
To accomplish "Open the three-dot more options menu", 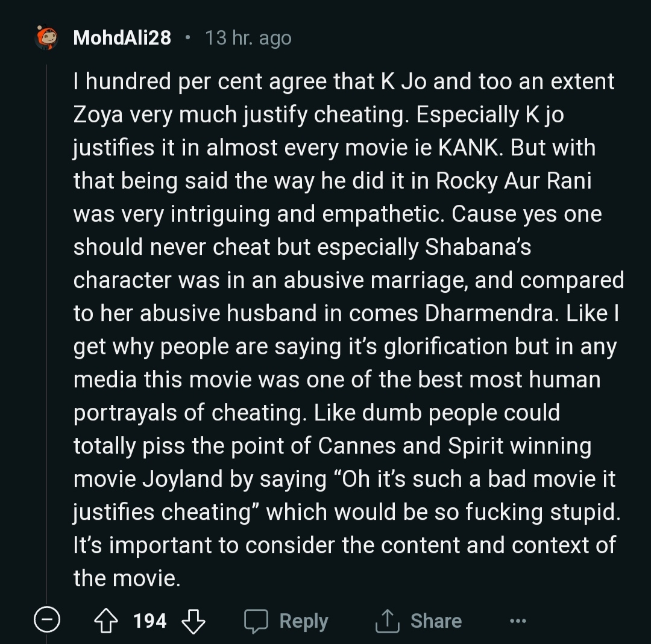I will click(x=517, y=621).
